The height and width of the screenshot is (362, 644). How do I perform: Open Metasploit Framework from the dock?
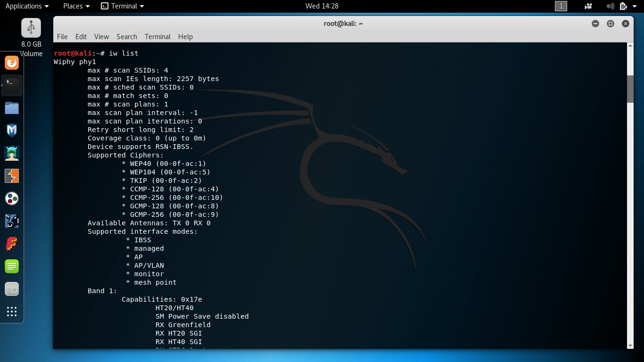pyautogui.click(x=12, y=131)
